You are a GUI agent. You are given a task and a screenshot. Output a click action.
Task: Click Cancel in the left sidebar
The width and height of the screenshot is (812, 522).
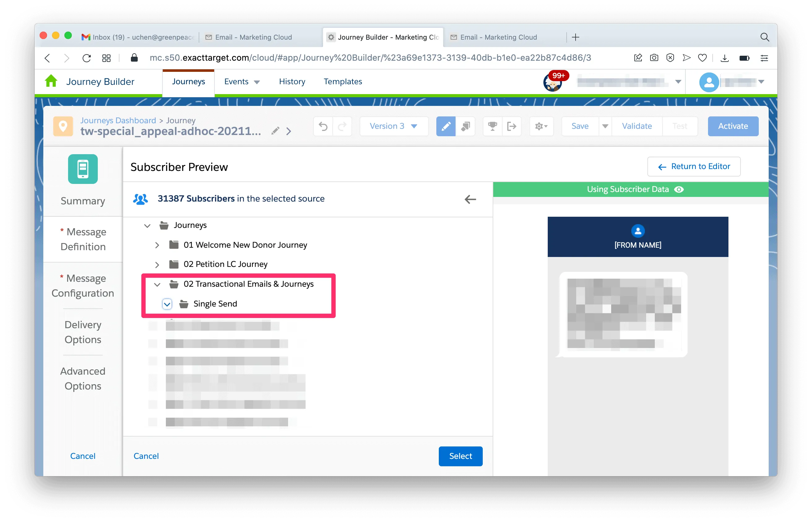(83, 456)
